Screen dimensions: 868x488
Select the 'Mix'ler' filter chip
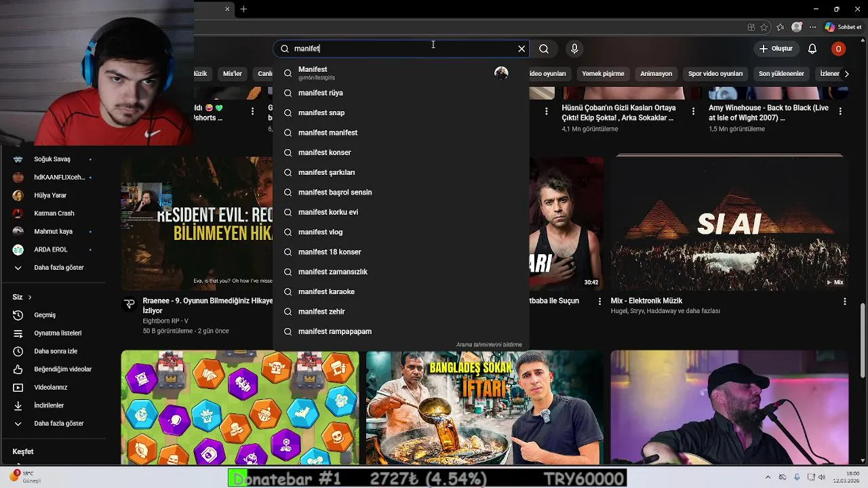coord(233,73)
